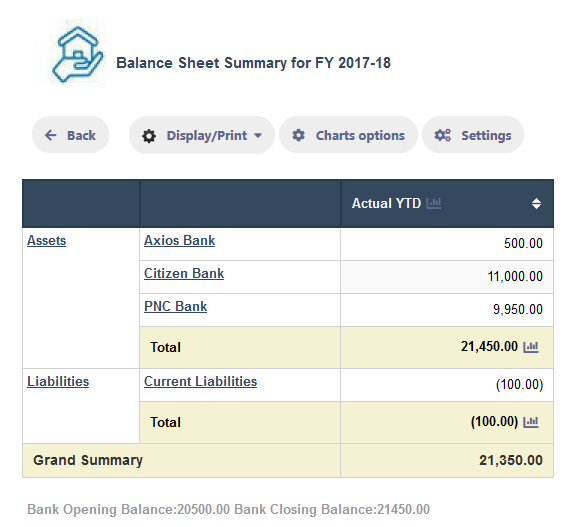
Task: Click the gear icon on Display/Print
Action: click(x=149, y=136)
